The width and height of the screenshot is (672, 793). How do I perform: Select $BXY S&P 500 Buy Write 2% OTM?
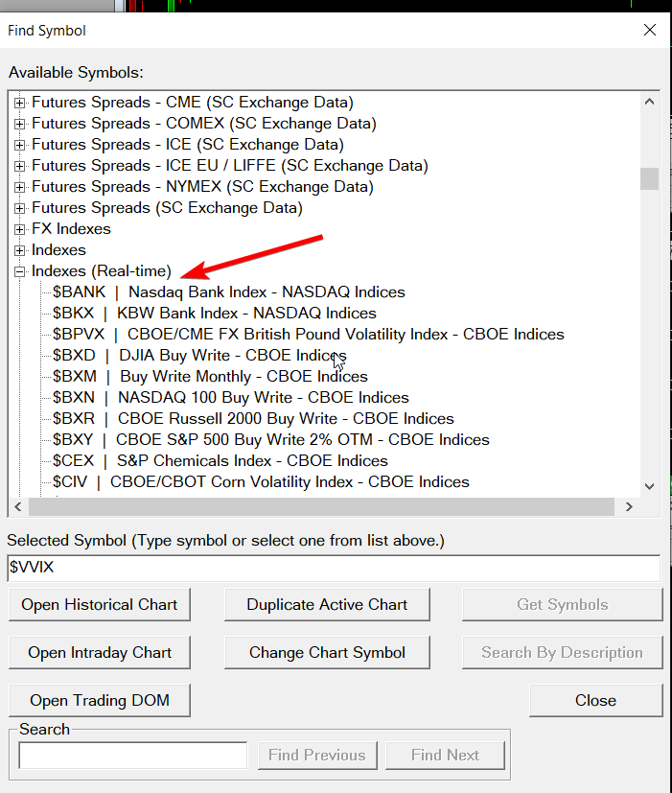point(271,439)
